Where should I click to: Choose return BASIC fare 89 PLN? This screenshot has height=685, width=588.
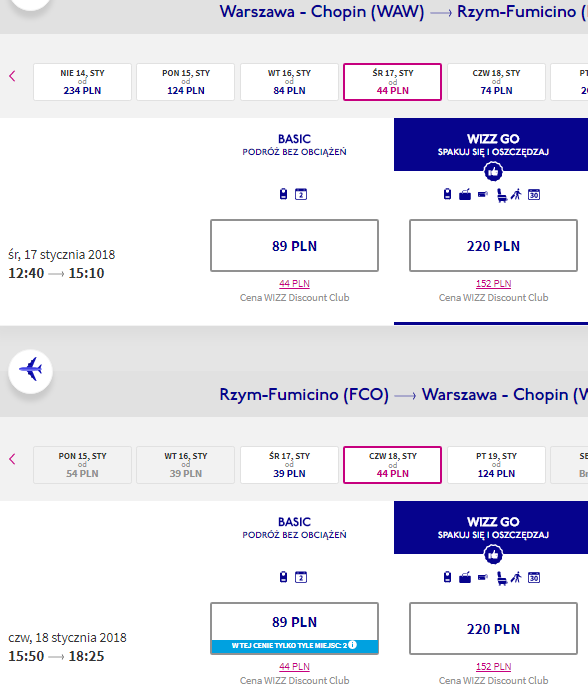[x=294, y=628]
